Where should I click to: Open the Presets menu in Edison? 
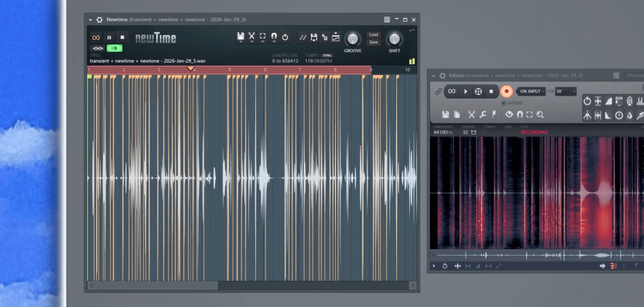click(x=635, y=75)
